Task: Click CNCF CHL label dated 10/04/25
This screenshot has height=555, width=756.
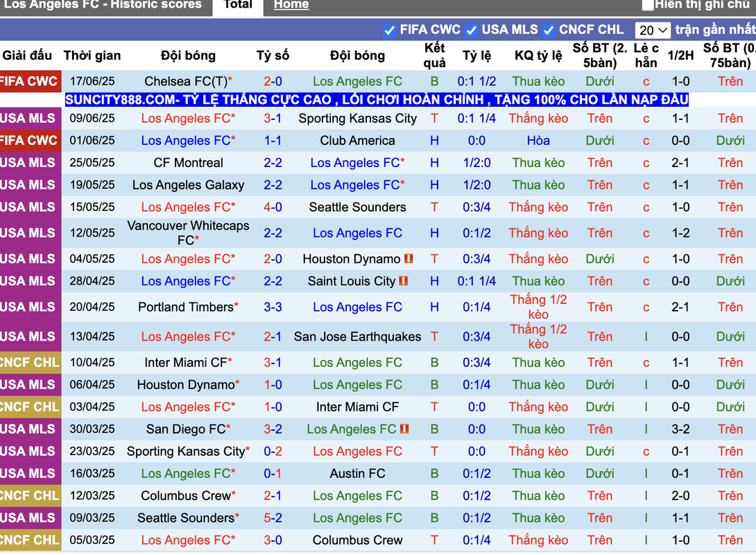Action: click(x=30, y=363)
